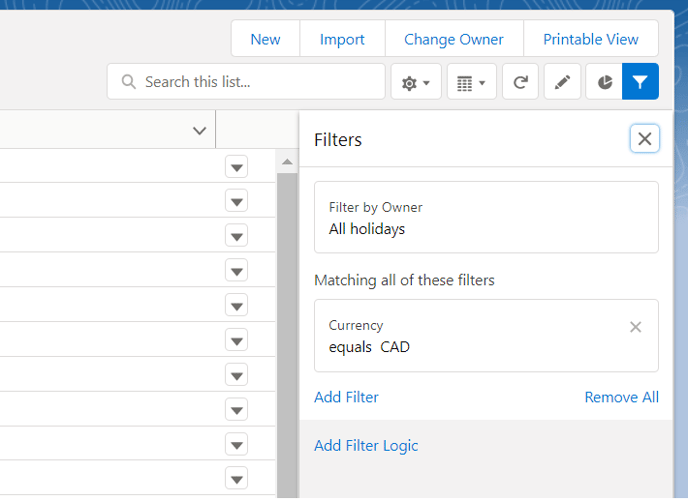Open the first row's action dropdown
The image size is (688, 501).
236,167
